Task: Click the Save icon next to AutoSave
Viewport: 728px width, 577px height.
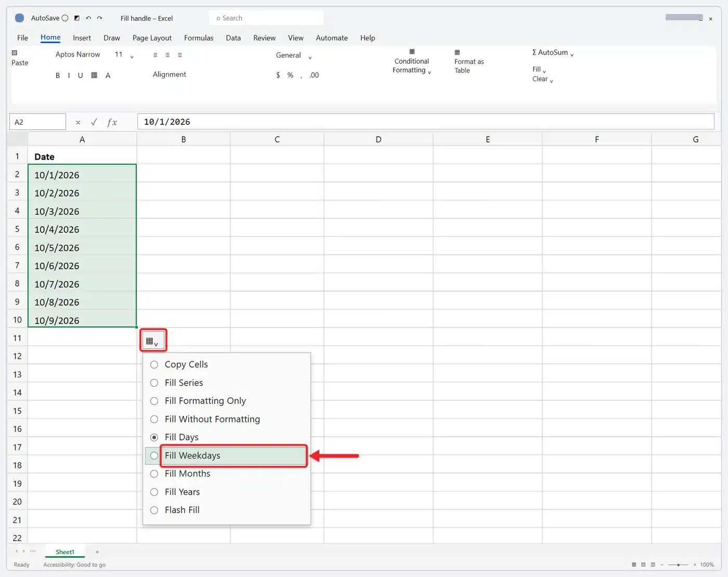Action: point(77,18)
